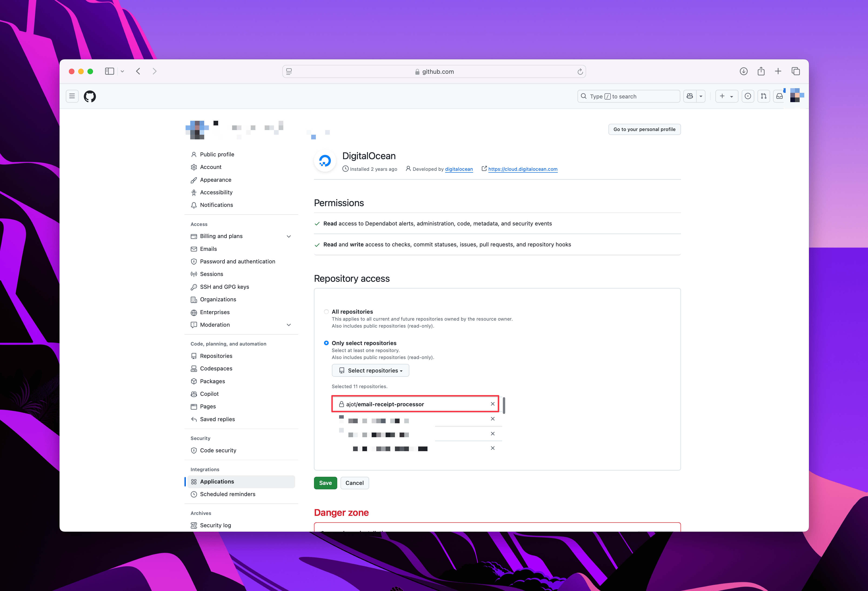The image size is (868, 591).
Task: Open Notifications settings in sidebar
Action: tap(216, 205)
